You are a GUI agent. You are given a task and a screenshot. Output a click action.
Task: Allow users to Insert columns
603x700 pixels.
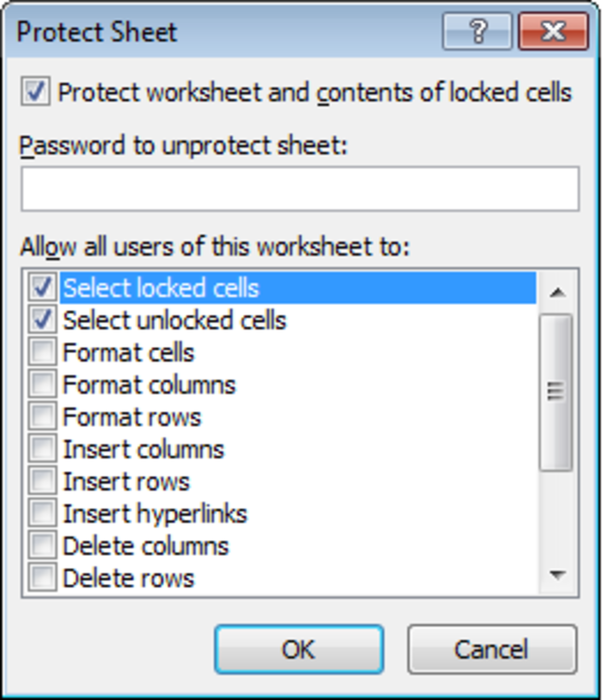[x=41, y=449]
